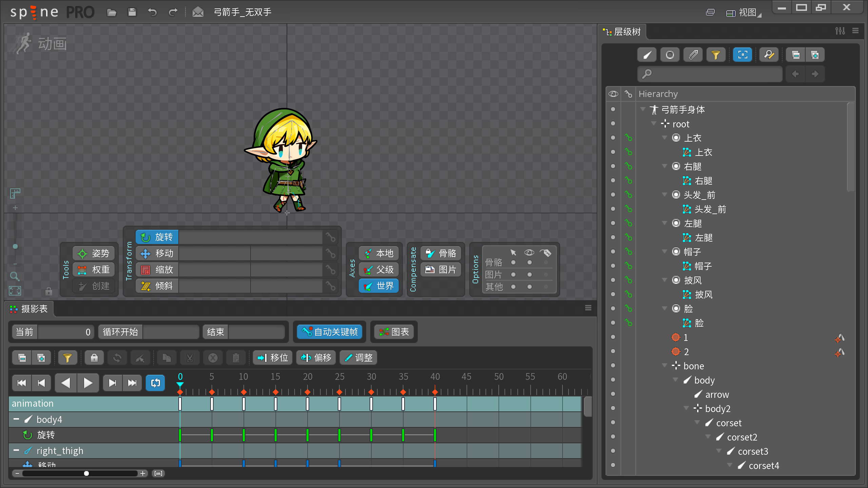Collapse all dopesheet rows
This screenshot has height=488, width=868.
[x=22, y=358]
